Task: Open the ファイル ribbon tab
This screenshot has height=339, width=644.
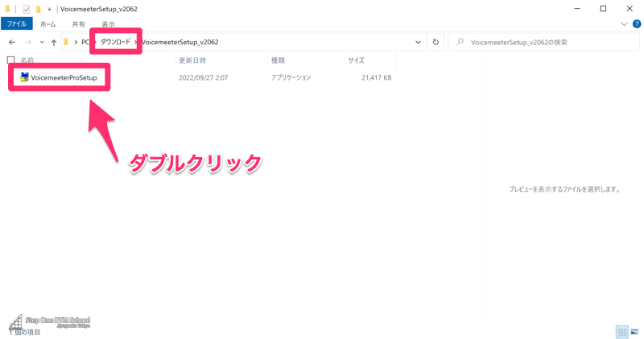Action: click(x=17, y=24)
